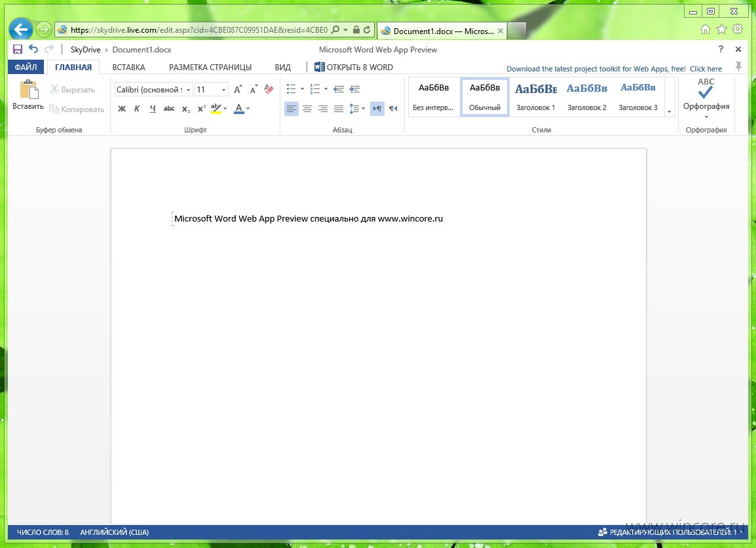The width and height of the screenshot is (756, 548).
Task: Click the ЧИСЛО СЛОВ: 8 status
Action: 43,532
